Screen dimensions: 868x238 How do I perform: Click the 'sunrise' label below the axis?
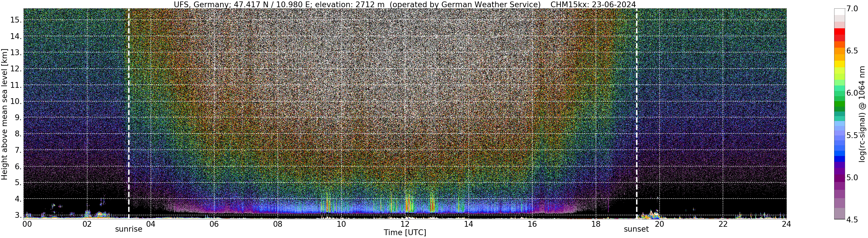point(129,229)
